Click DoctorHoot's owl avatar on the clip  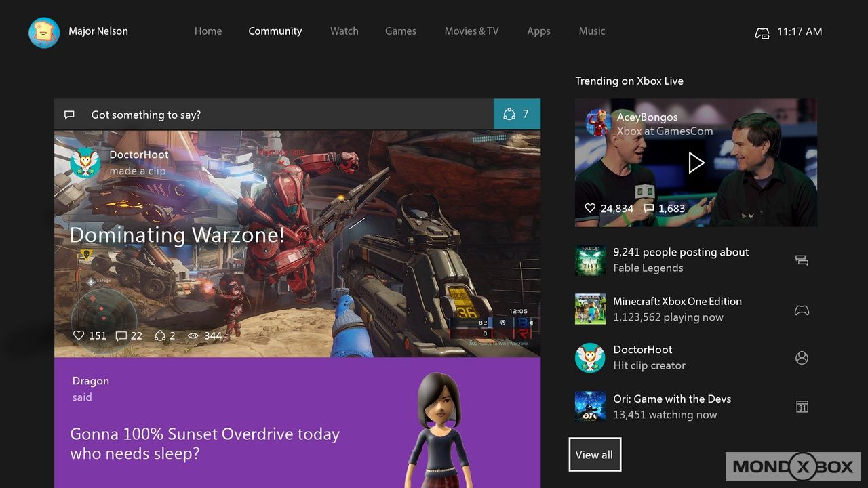click(85, 163)
